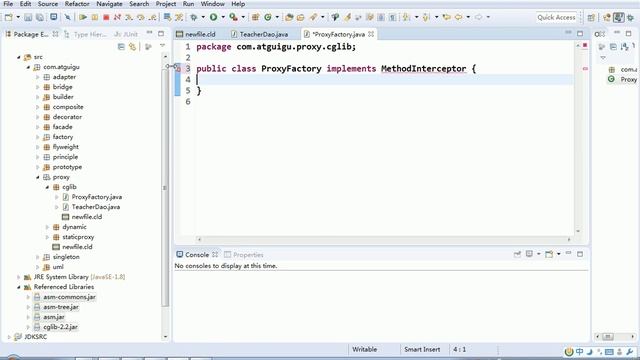640x360 pixels.
Task: Click the New Java Package icon
Action: 256,17
